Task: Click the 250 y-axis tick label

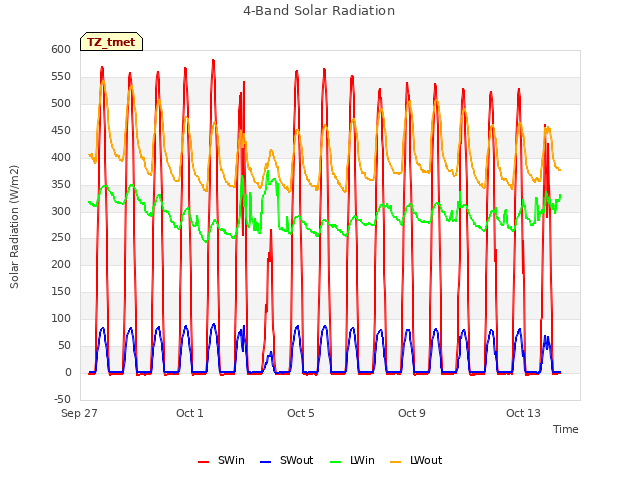Action: [61, 238]
